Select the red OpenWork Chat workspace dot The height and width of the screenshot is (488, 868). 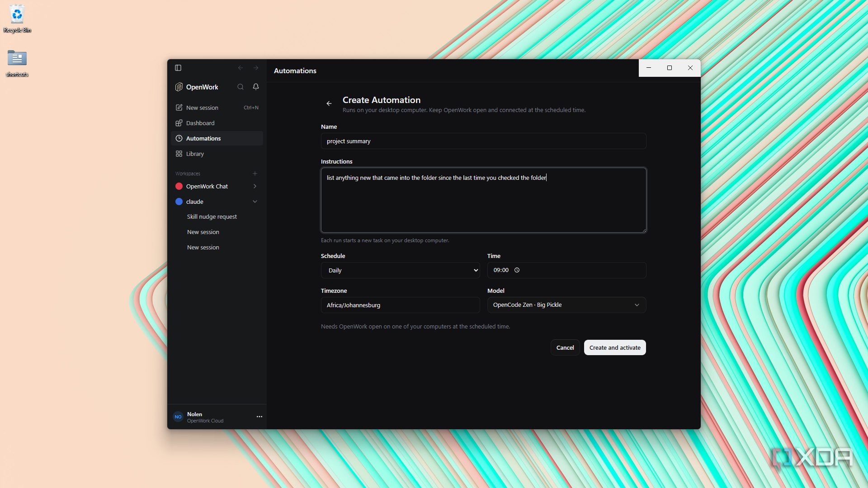179,186
